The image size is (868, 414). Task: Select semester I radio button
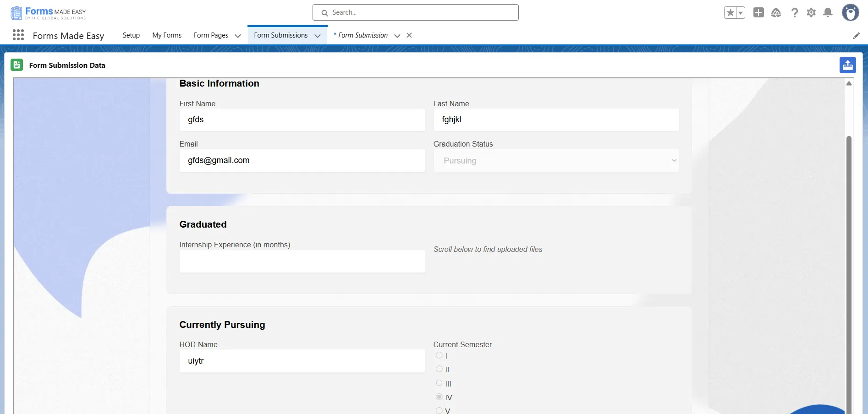[x=439, y=355]
